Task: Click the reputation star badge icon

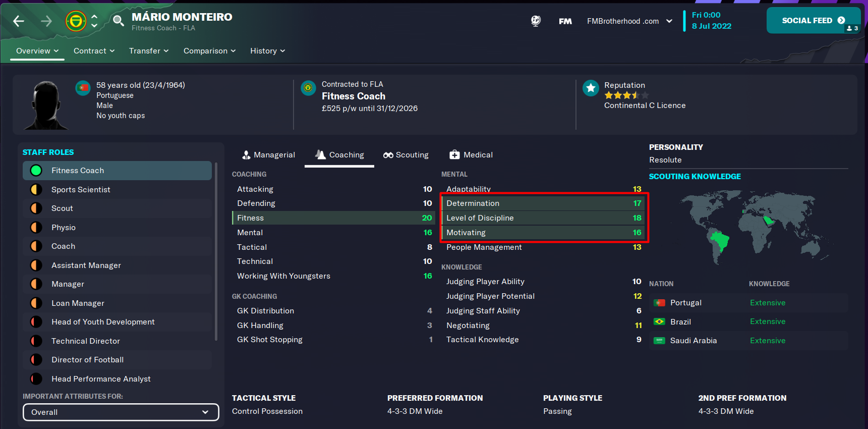Action: 591,88
